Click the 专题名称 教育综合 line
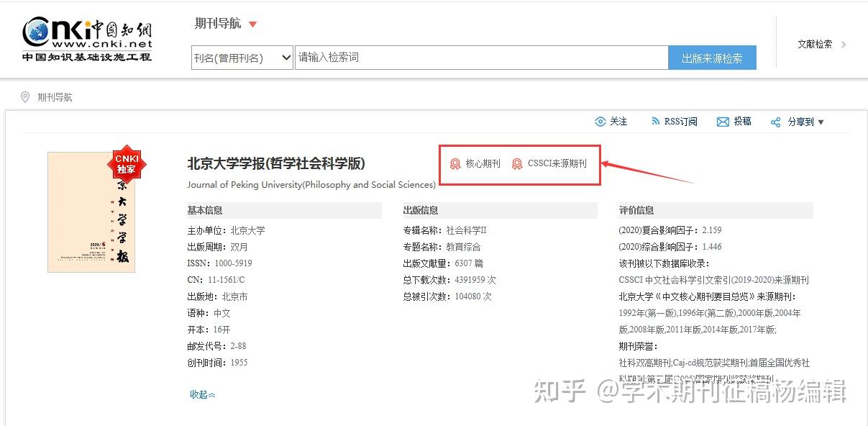This screenshot has width=868, height=426. tap(442, 247)
